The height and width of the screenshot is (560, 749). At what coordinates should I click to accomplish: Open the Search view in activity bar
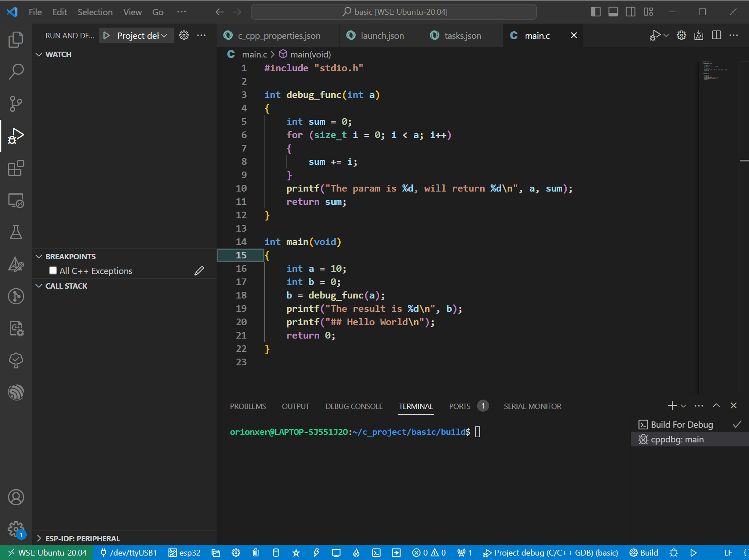pyautogui.click(x=16, y=72)
